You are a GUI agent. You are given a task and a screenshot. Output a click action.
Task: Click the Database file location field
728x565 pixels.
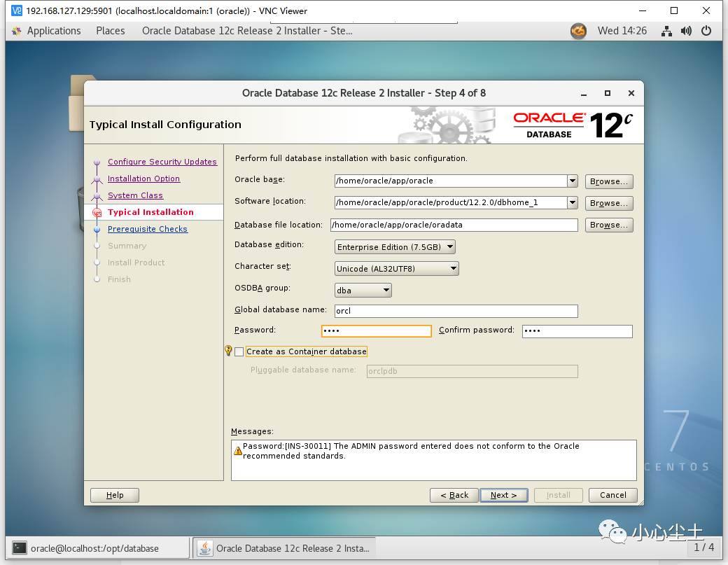pos(454,225)
